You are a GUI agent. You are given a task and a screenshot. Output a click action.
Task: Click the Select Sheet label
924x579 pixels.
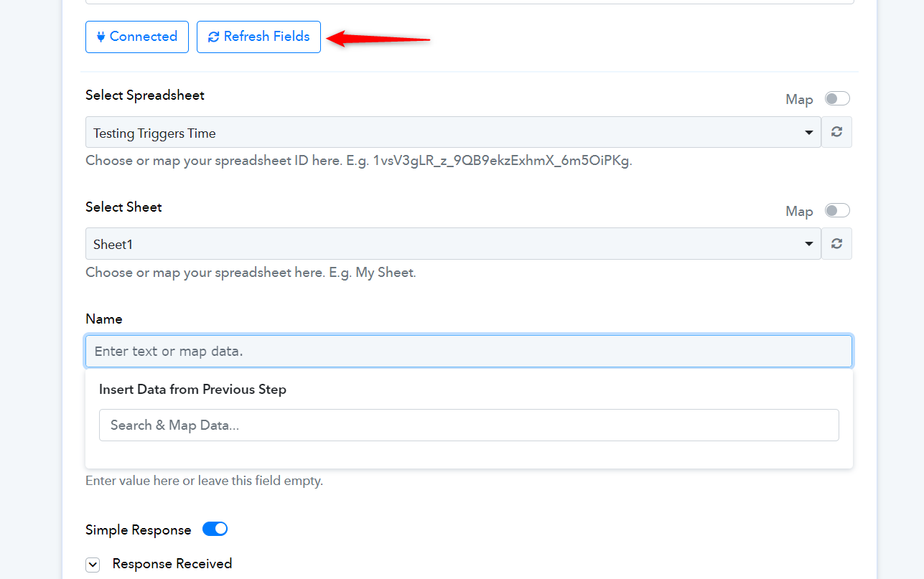pos(123,207)
